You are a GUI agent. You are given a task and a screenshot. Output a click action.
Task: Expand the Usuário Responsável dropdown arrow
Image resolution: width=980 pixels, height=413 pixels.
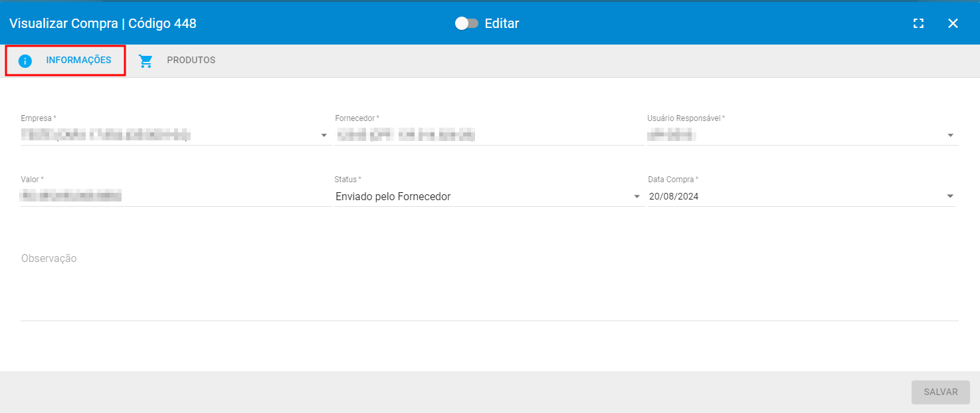950,136
